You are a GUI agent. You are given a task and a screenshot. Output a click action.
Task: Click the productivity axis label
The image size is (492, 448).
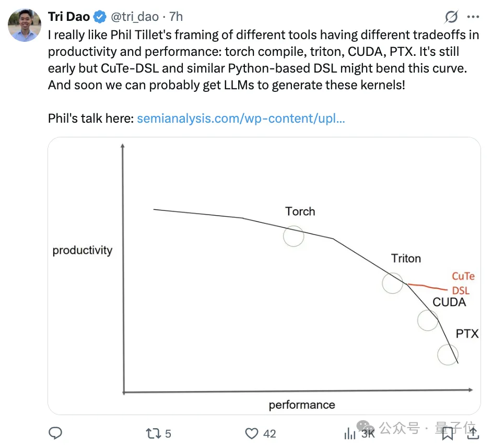[83, 250]
